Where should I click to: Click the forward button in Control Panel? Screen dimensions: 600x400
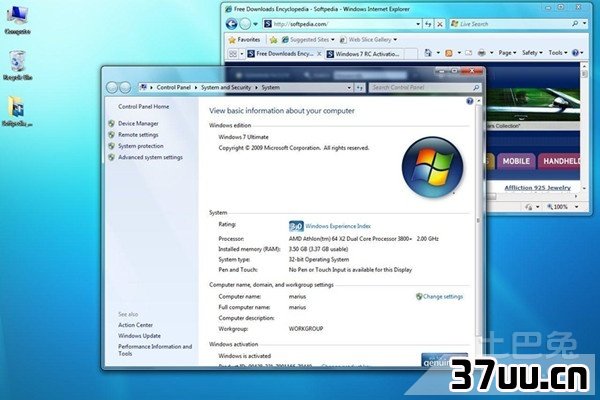click(x=125, y=88)
